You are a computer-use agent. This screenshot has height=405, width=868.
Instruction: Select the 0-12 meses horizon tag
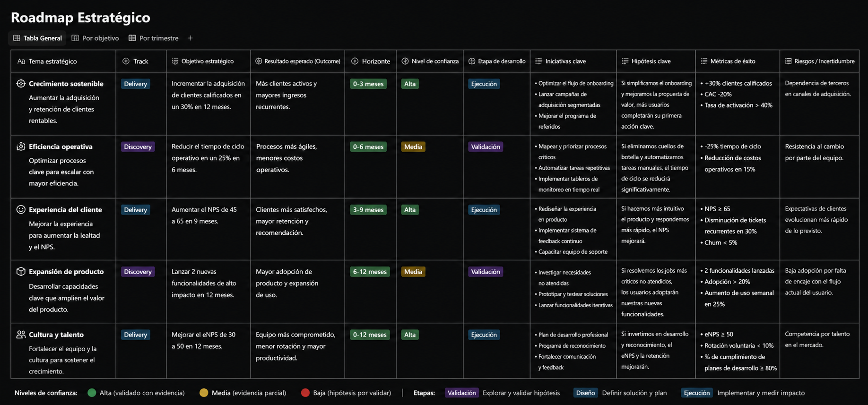click(x=370, y=335)
